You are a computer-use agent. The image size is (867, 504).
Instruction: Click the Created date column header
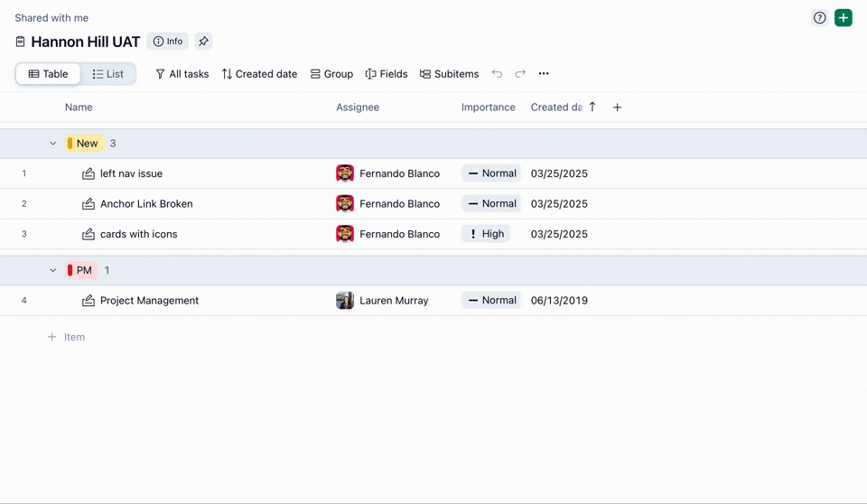coord(556,107)
